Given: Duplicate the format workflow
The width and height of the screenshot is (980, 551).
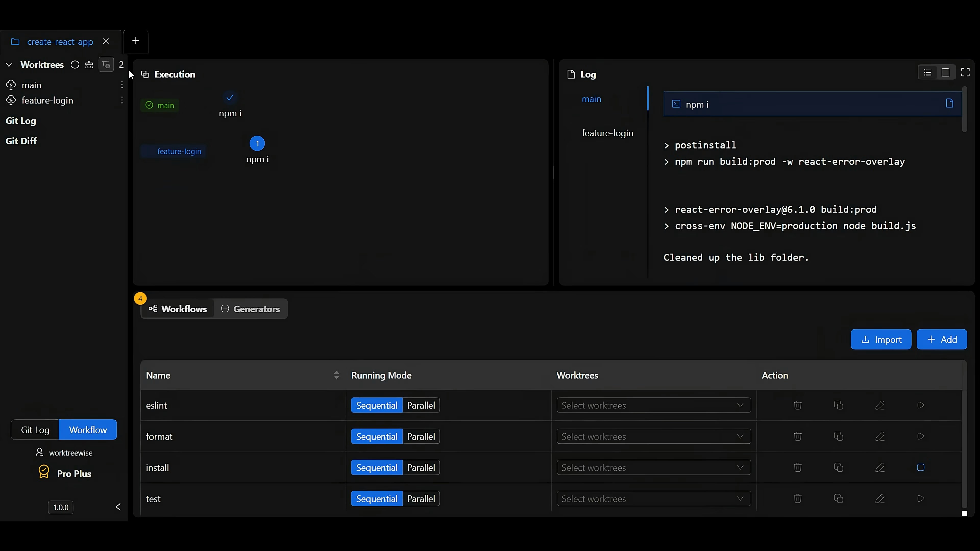Looking at the screenshot, I should 838,436.
